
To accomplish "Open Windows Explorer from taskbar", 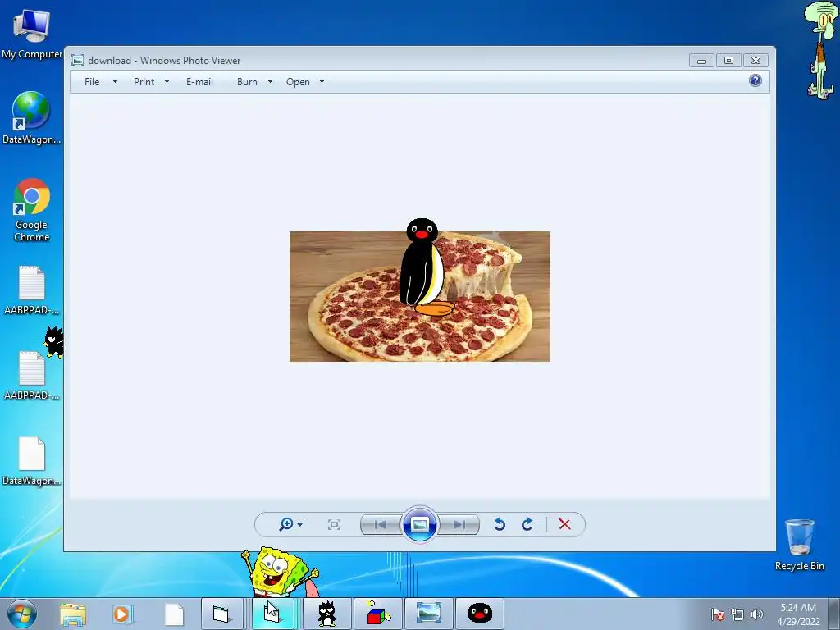I will coord(73,614).
